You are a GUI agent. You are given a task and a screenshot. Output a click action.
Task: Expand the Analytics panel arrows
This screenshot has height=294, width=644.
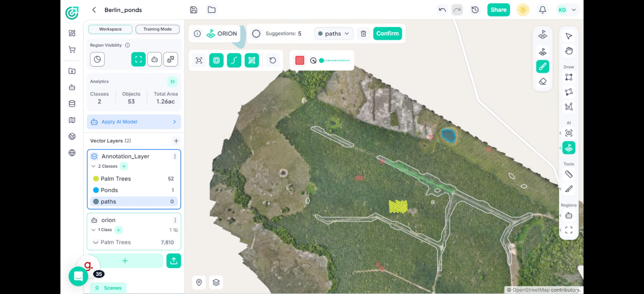click(172, 82)
